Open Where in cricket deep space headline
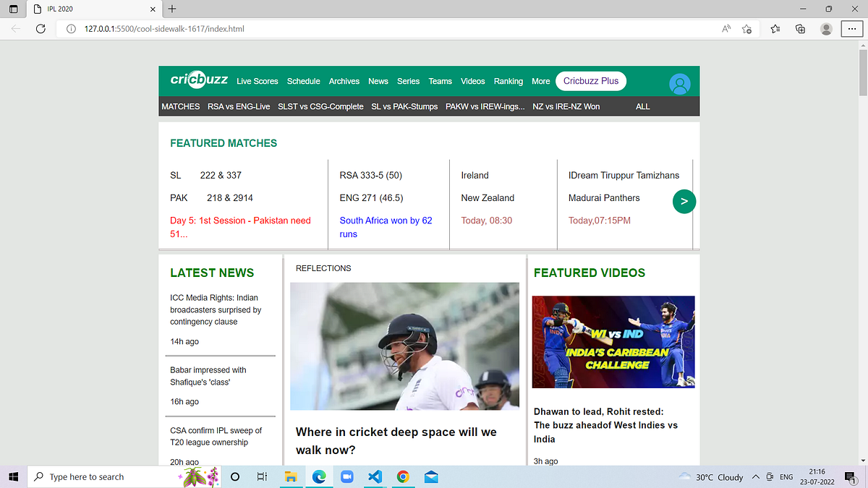 pyautogui.click(x=396, y=441)
